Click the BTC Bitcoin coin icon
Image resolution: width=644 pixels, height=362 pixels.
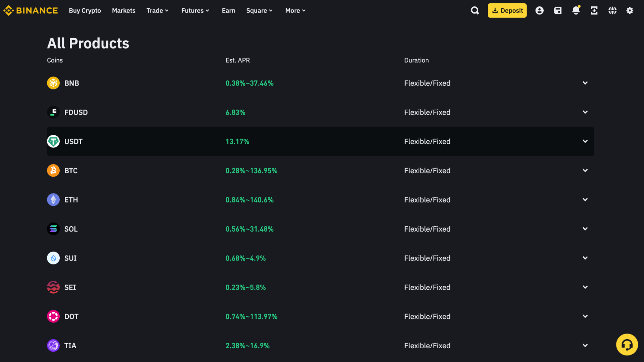53,171
